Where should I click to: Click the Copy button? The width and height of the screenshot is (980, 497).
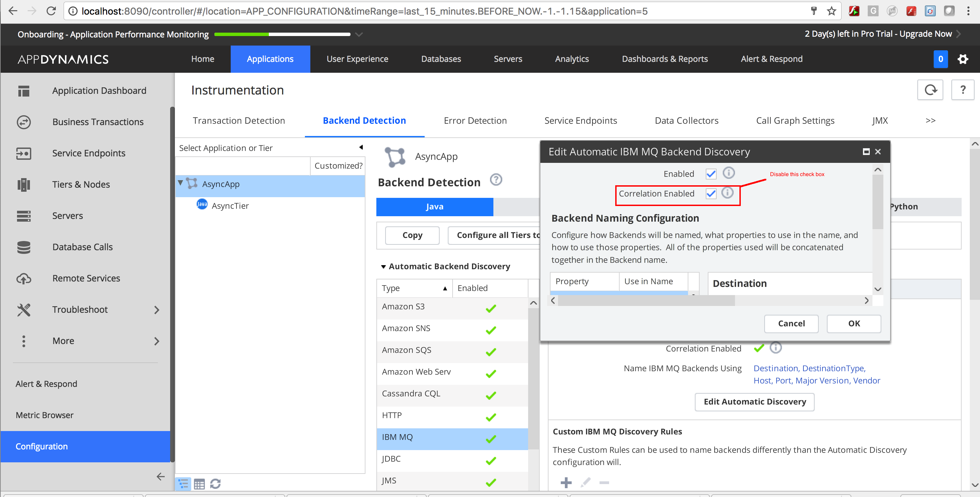412,235
